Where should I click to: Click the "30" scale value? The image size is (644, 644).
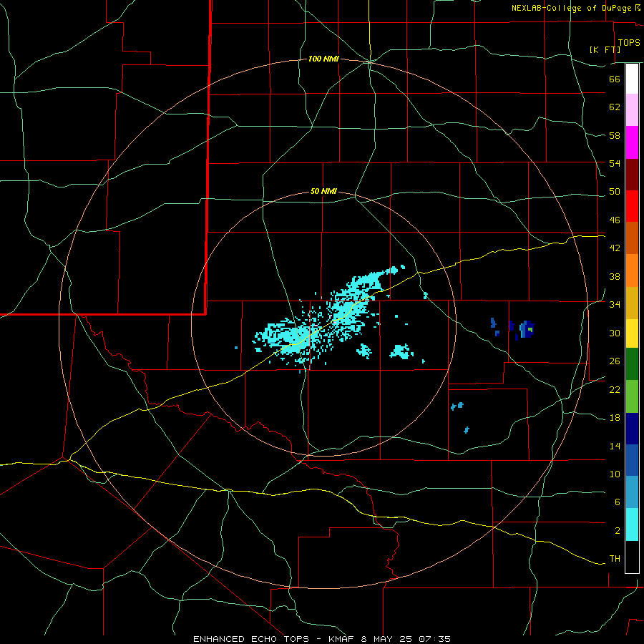615,333
